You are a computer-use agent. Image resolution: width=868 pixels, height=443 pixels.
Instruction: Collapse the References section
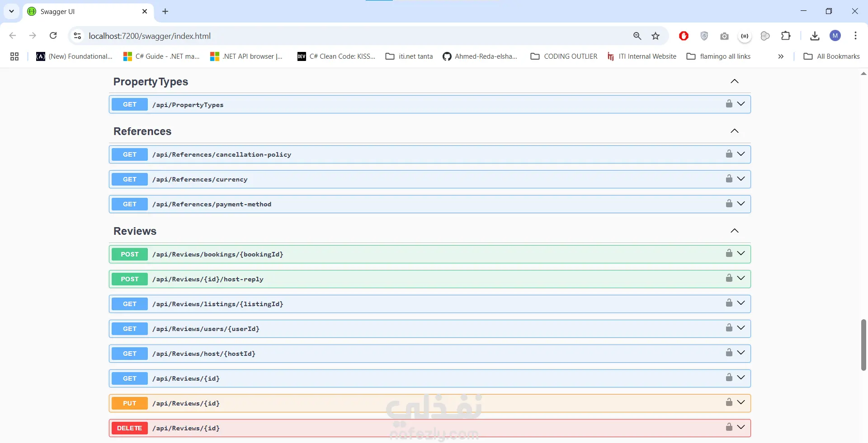click(x=735, y=131)
